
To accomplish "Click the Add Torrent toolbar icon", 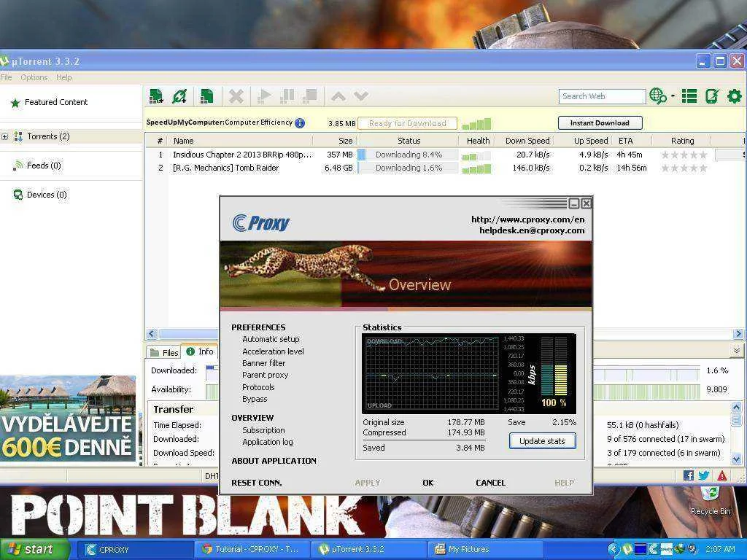I will point(156,96).
